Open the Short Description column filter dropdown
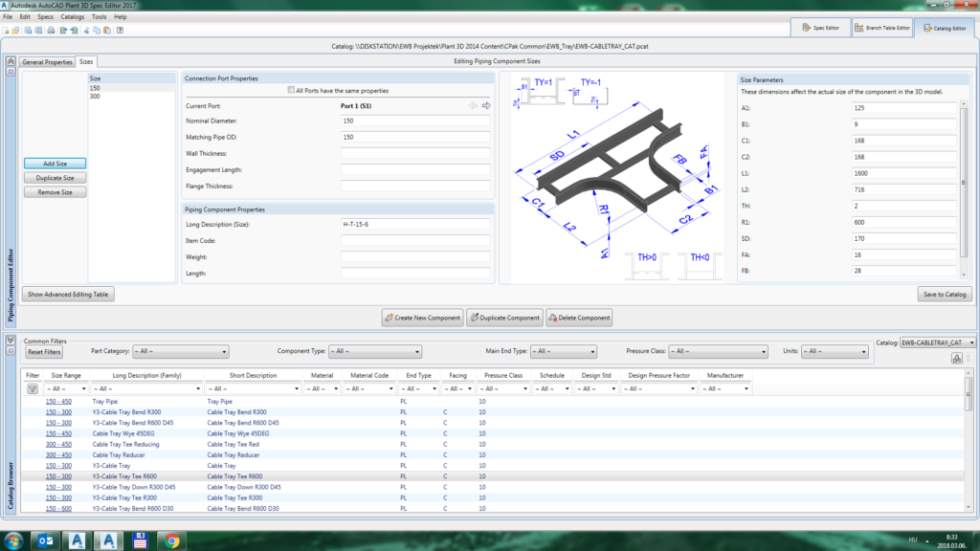The image size is (980, 551). tap(253, 388)
